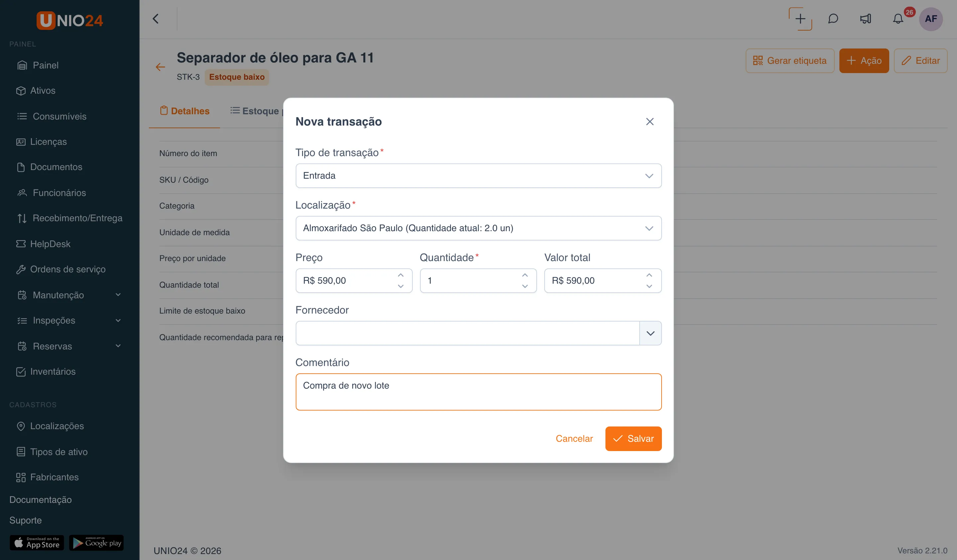Close the Nova transação dialog

point(649,122)
